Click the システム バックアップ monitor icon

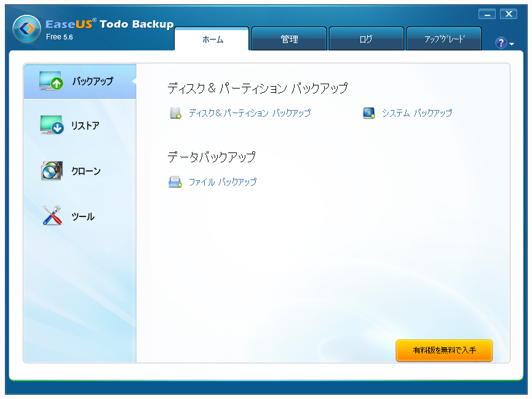(x=369, y=113)
